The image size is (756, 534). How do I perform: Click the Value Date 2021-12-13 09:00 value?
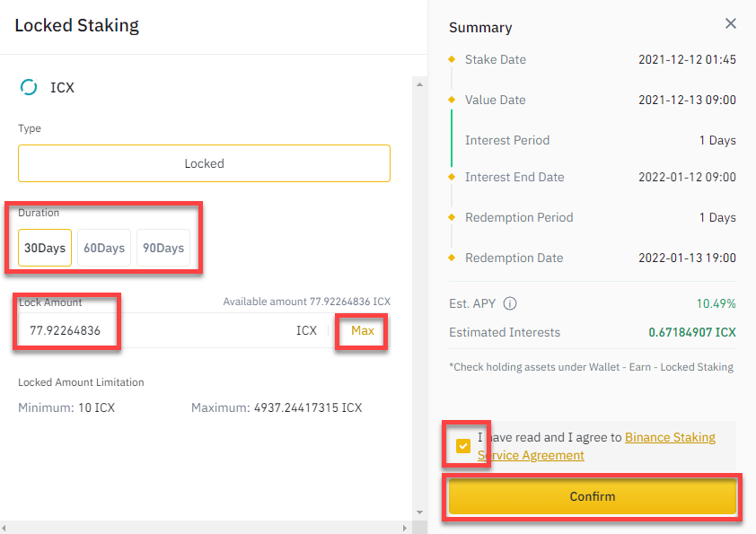[x=688, y=101]
